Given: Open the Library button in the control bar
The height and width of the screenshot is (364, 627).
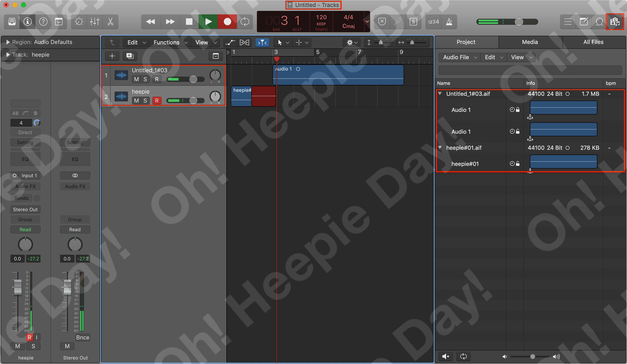Looking at the screenshot, I should click(x=12, y=22).
